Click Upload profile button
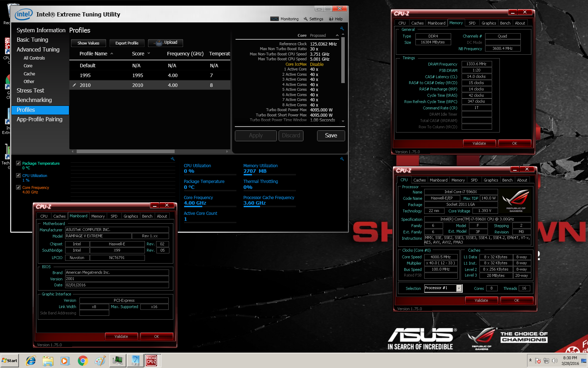Screen dimensions: 588x368 tap(166, 43)
